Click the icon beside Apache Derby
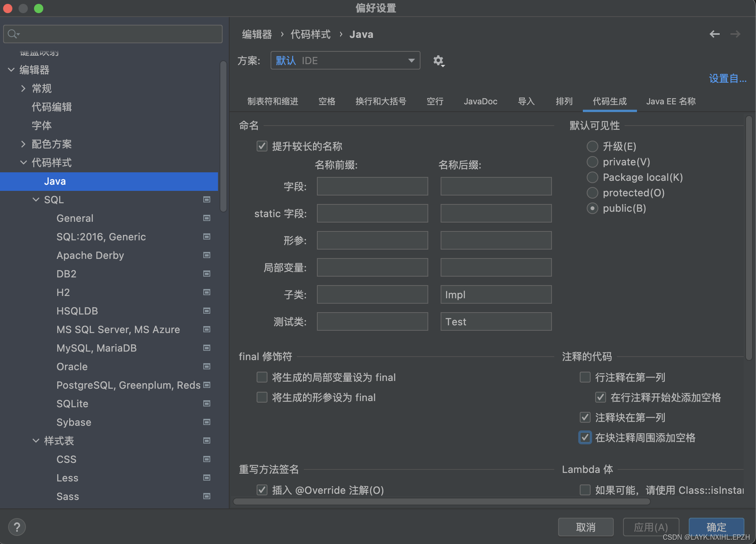This screenshot has height=544, width=756. [x=207, y=255]
